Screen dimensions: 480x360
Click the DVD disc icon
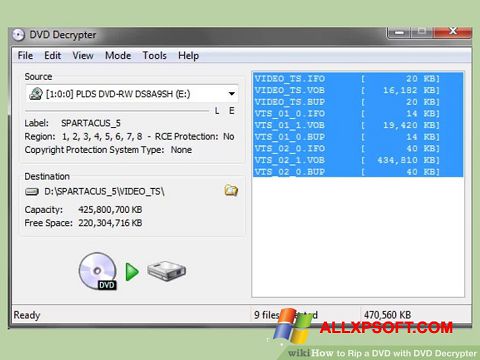pos(98,271)
